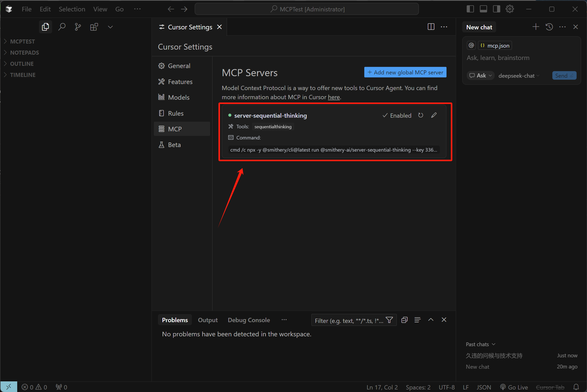Toggle the secondary side bar layout icon
This screenshot has height=392, width=587.
[x=496, y=9]
